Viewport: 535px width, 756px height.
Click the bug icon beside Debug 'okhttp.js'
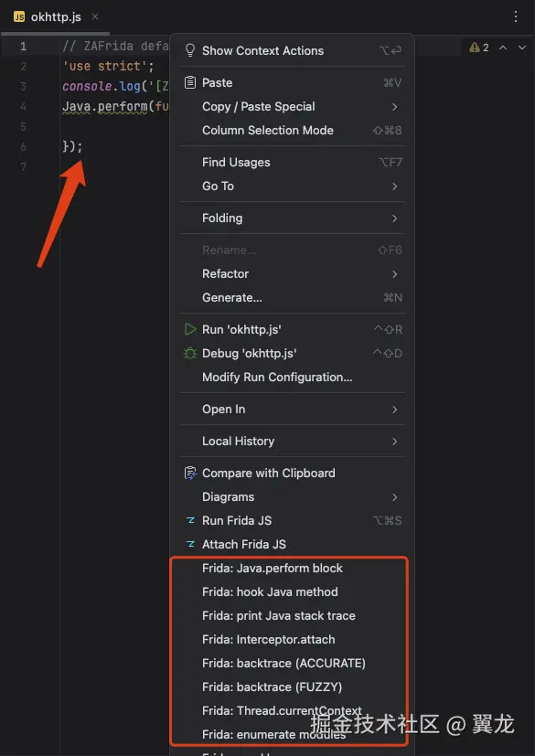coord(191,353)
